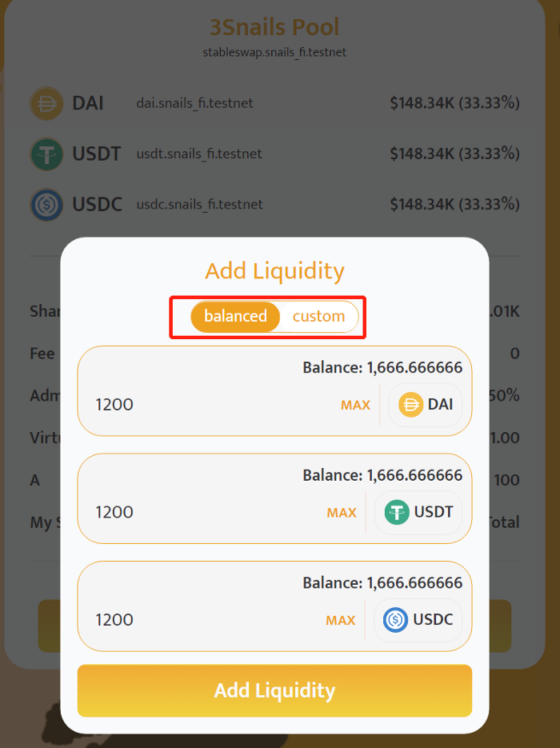Click the USDC coin icon in pool list
The height and width of the screenshot is (748, 560).
point(46,204)
